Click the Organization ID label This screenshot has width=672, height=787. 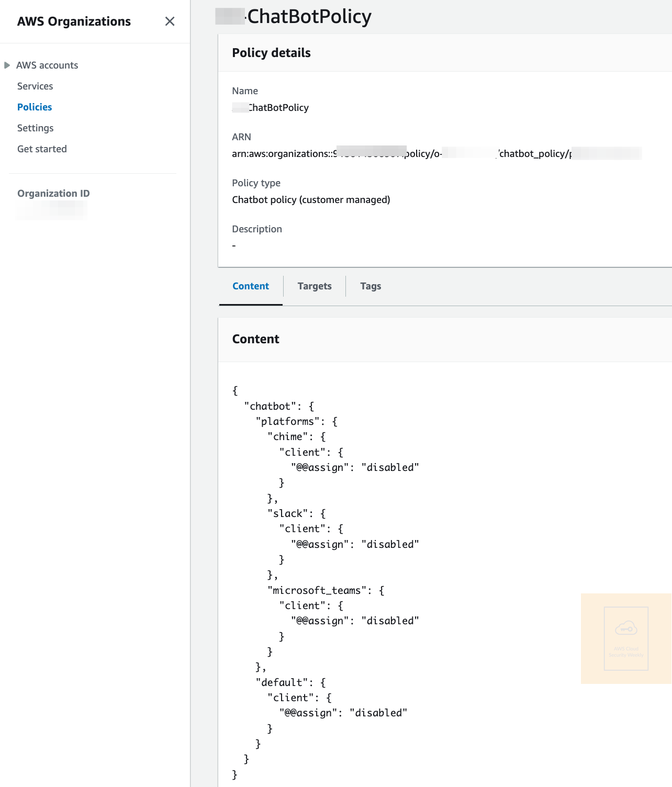53,194
